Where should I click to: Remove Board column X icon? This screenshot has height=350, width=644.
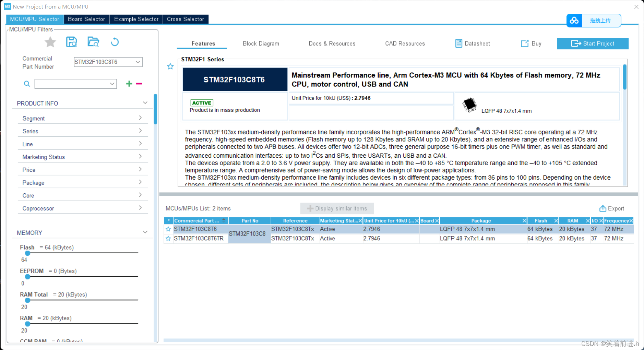pyautogui.click(x=437, y=221)
